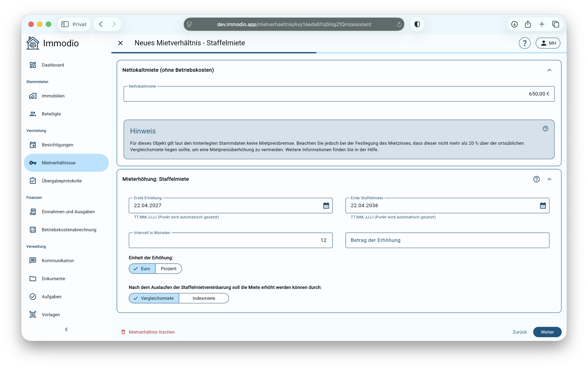Image resolution: width=588 pixels, height=369 pixels.
Task: Open Kommunikation in the sidebar
Action: point(66,260)
